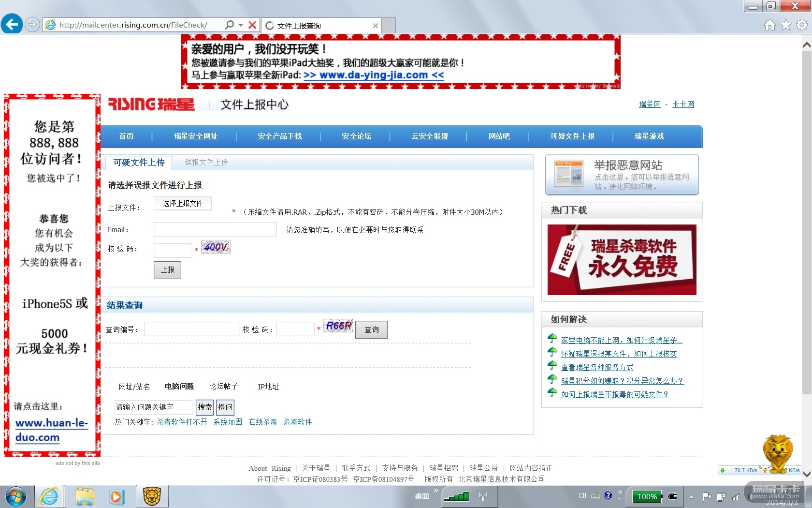Click the 举报恶意网站 banner
Viewport: 812px width, 508px height.
coord(622,175)
